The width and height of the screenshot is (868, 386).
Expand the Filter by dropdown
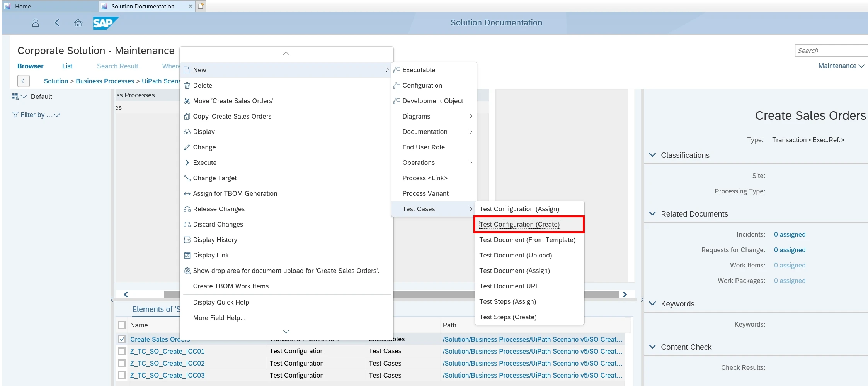pos(37,115)
